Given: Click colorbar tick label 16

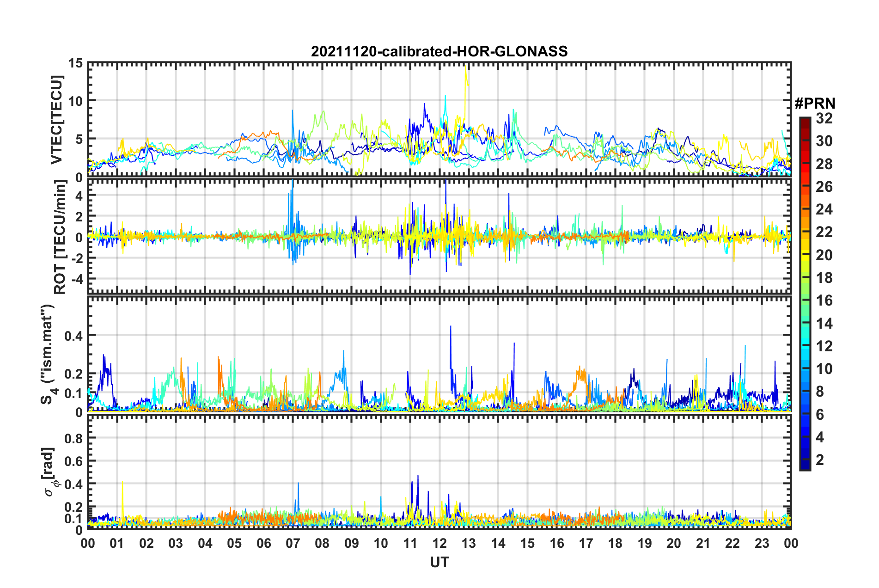Looking at the screenshot, I should tap(824, 300).
